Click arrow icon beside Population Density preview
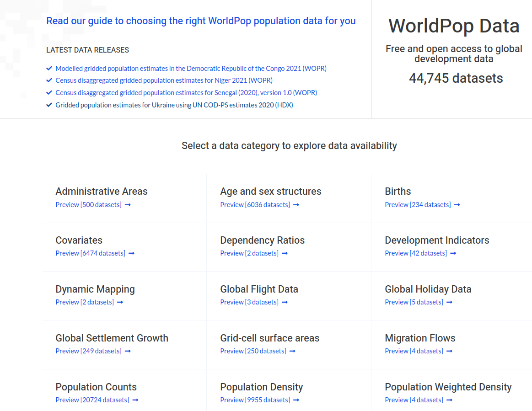Screen dimensions: 532x411 click(x=296, y=400)
